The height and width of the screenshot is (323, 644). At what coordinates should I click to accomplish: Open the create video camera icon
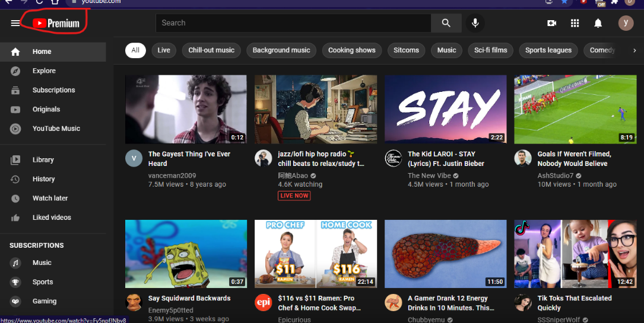(x=551, y=23)
